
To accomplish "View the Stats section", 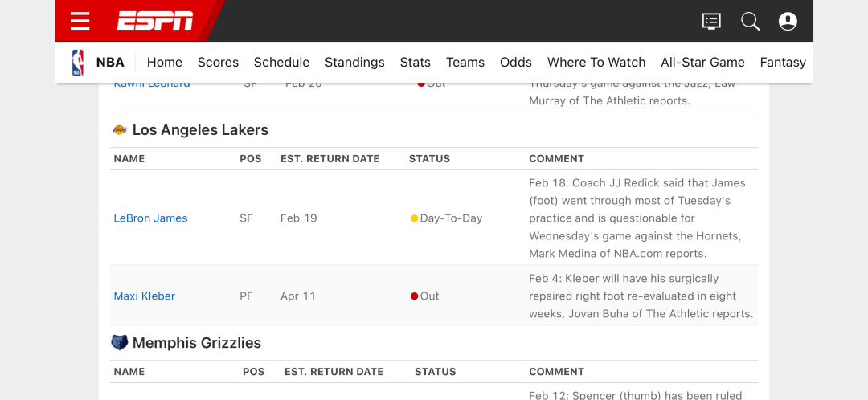I will click(416, 63).
